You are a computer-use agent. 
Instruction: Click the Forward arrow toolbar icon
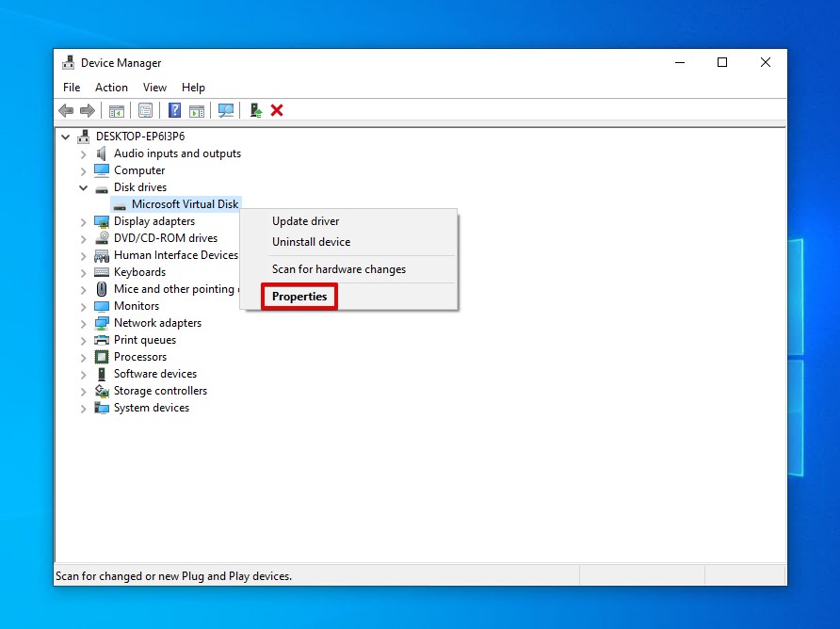[88, 111]
